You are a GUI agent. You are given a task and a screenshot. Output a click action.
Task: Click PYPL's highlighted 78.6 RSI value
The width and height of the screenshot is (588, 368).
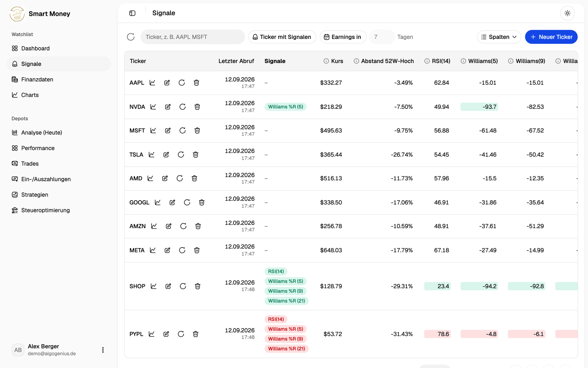coord(437,334)
